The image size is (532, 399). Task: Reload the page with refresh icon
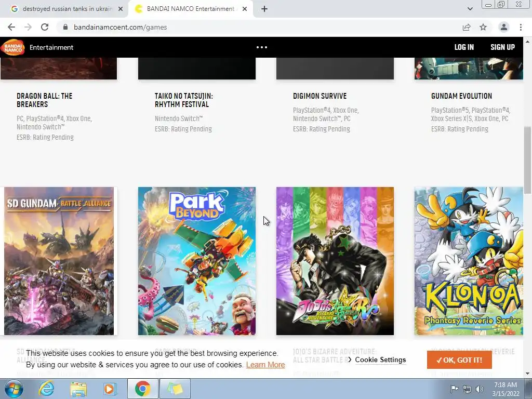click(45, 27)
